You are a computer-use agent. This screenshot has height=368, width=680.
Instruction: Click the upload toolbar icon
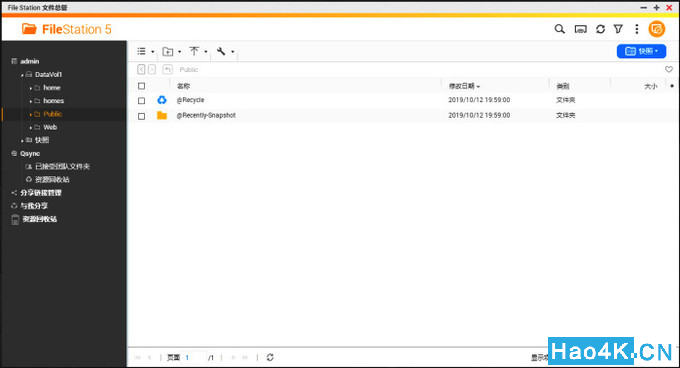[x=194, y=51]
